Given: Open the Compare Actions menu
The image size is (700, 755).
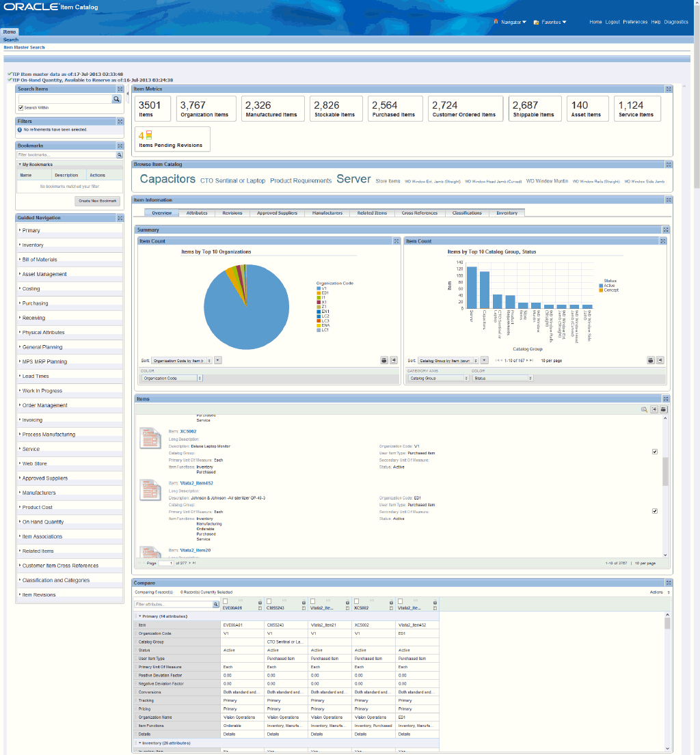Looking at the screenshot, I should coord(660,592).
